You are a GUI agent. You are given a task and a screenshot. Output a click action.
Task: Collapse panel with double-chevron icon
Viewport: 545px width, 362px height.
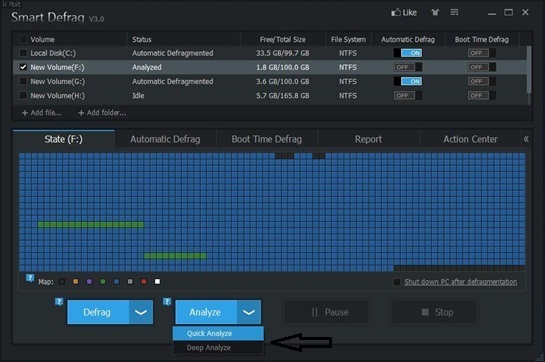[x=526, y=139]
